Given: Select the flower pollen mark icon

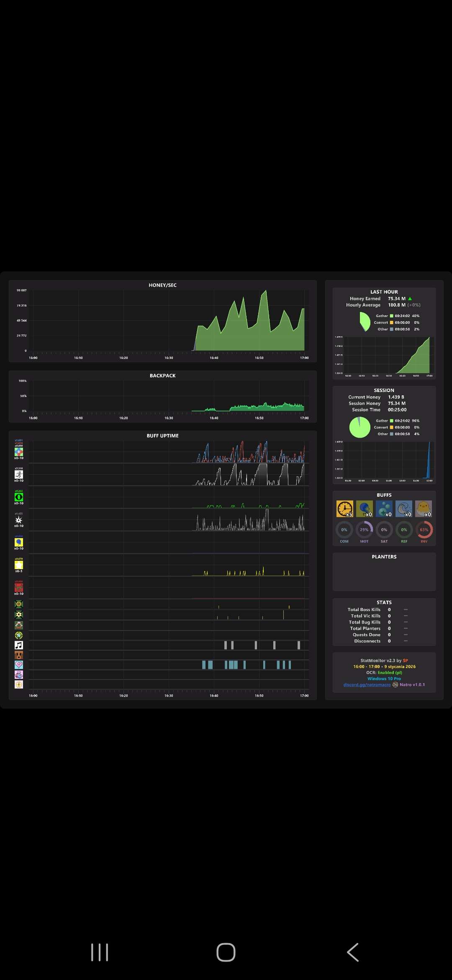Looking at the screenshot, I should click(19, 615).
